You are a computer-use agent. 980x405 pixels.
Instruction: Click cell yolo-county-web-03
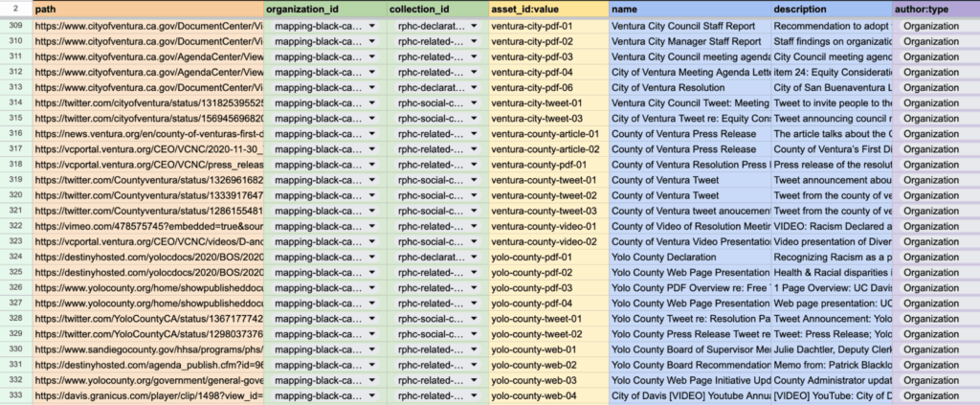coord(548,381)
